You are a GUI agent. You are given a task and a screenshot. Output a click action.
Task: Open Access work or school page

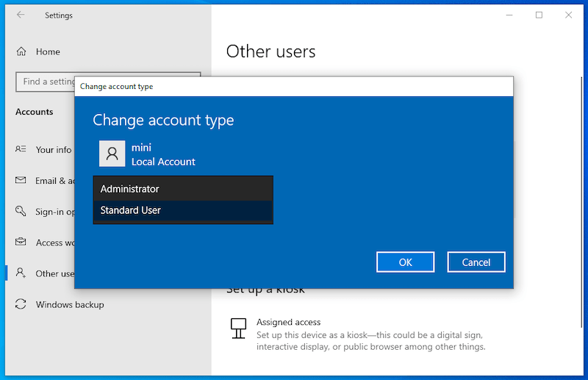[54, 243]
